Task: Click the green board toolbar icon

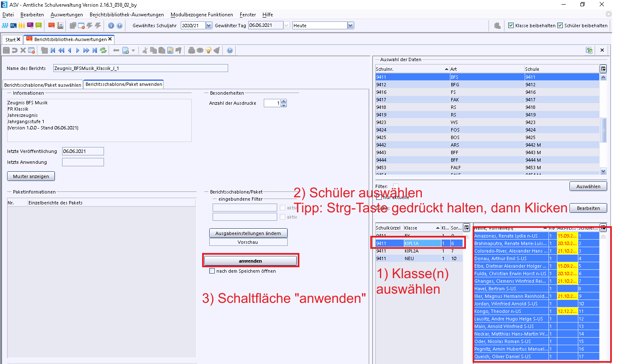Action: point(39,26)
